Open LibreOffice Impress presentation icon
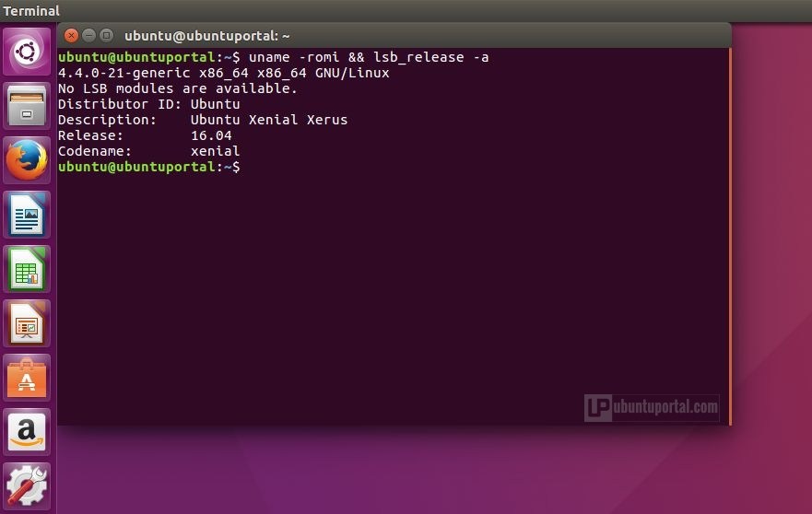The width and height of the screenshot is (812, 514). click(27, 323)
